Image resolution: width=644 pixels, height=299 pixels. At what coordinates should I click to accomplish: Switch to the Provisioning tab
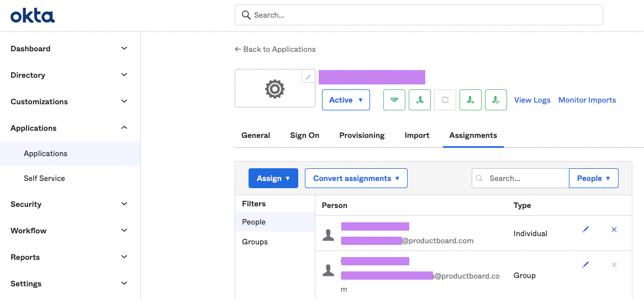coord(362,135)
